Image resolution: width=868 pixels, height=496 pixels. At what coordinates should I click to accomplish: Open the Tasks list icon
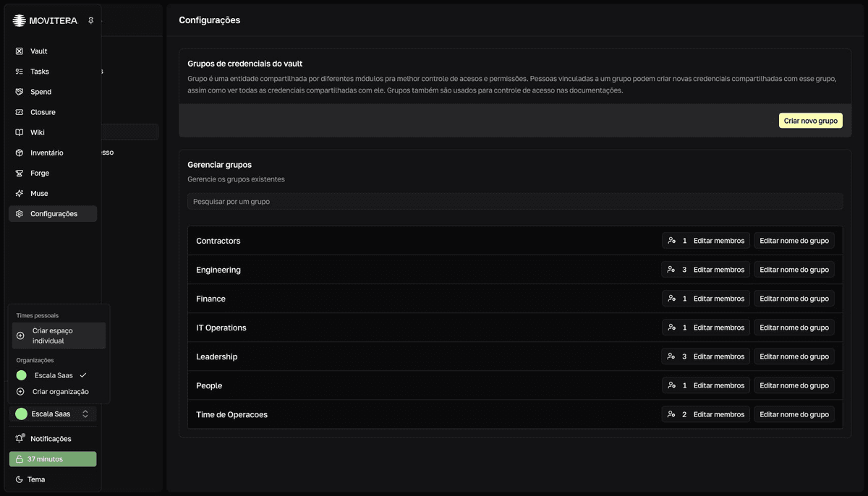pyautogui.click(x=20, y=72)
